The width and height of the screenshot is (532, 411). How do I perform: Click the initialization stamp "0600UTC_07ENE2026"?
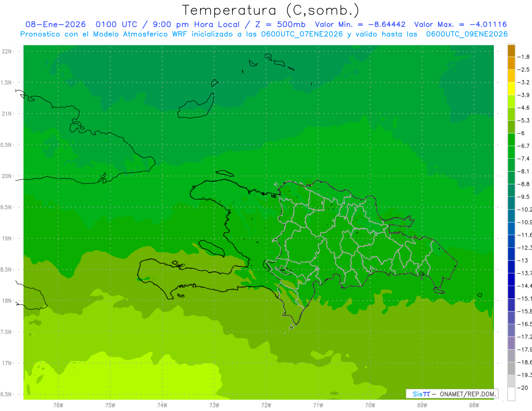point(301,34)
